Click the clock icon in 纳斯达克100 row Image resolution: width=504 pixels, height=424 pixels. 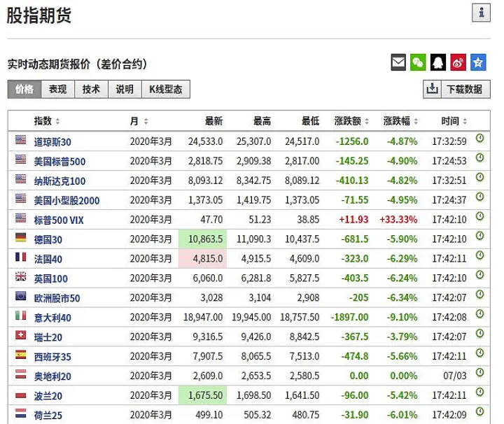480,177
